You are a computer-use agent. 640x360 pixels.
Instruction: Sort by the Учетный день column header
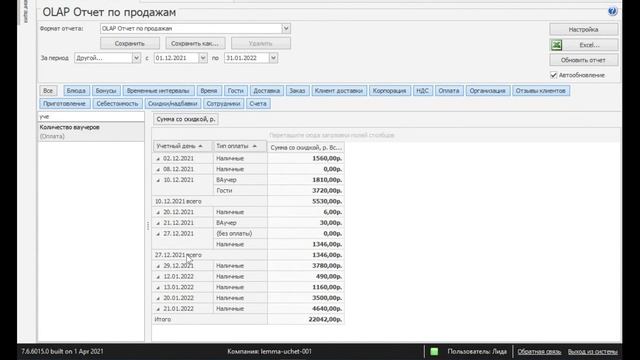182,146
